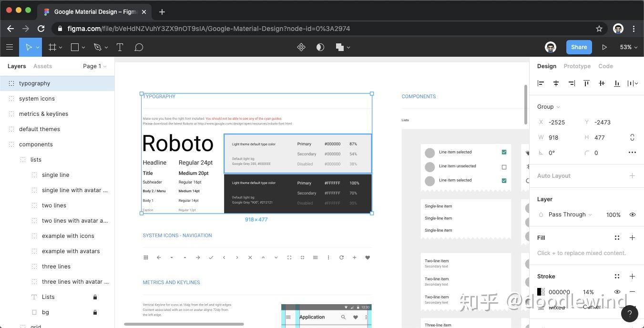Select the Text tool in toolbar
The image size is (644, 328).
(120, 47)
